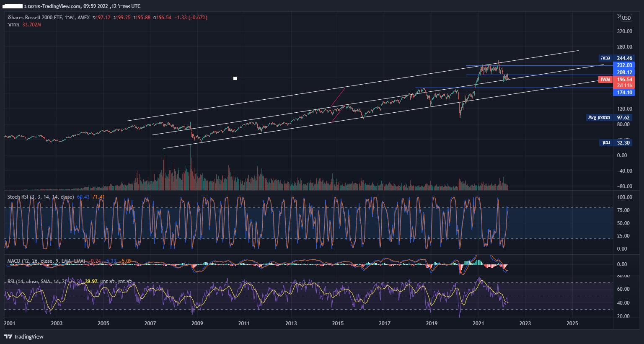644x344 pixels.
Task: Click the 60.00 RSI scale label
Action: tap(624, 289)
